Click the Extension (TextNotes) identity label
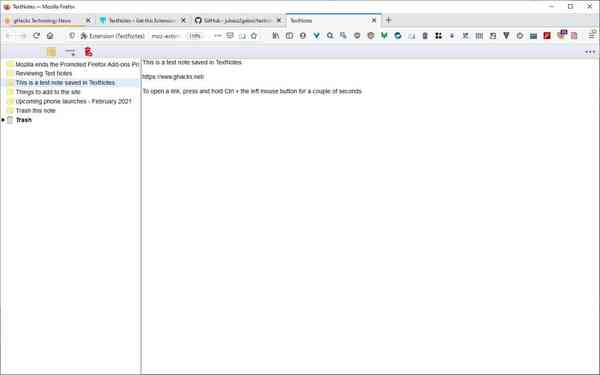 click(113, 36)
